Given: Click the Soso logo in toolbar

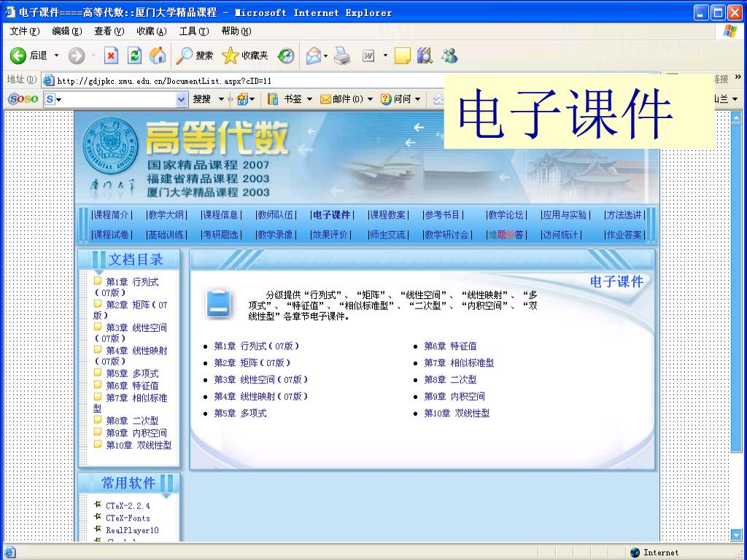Looking at the screenshot, I should click(23, 99).
